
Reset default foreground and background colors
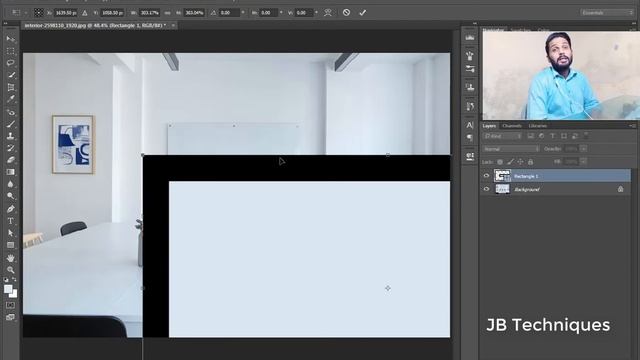point(6,280)
